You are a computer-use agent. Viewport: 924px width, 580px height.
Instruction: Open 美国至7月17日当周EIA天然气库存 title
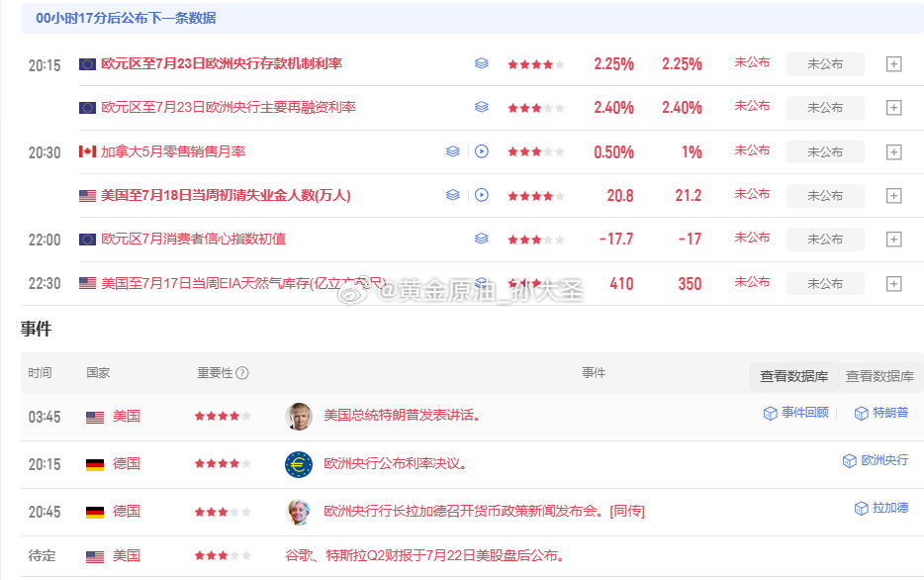[x=243, y=283]
